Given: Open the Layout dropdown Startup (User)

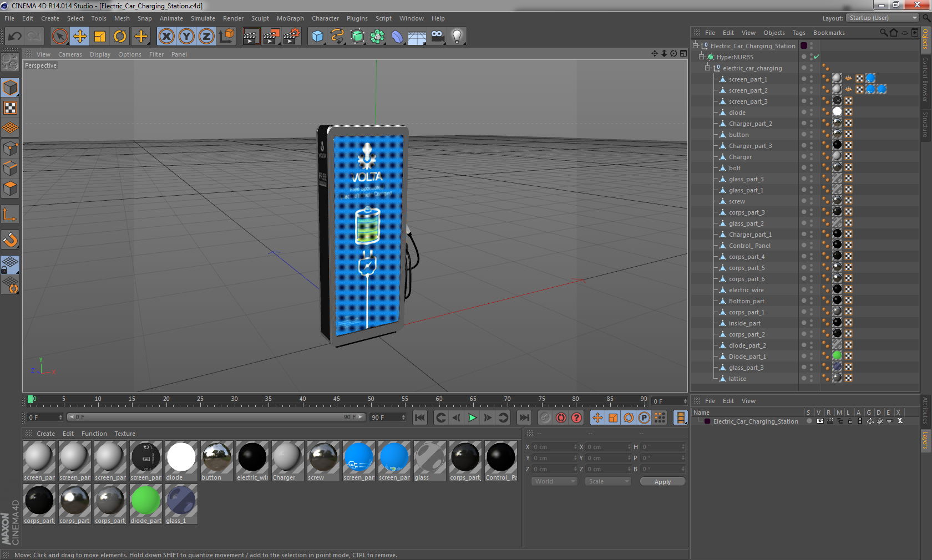Looking at the screenshot, I should [x=883, y=18].
